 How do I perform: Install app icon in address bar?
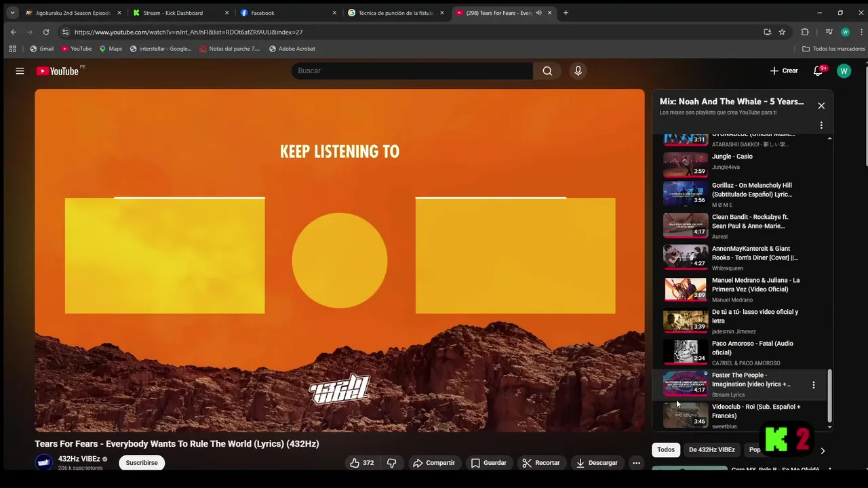coord(767,32)
